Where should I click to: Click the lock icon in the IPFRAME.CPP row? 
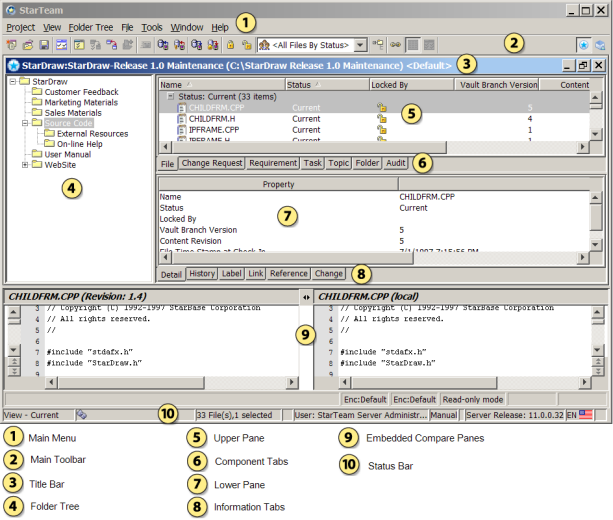pos(381,130)
